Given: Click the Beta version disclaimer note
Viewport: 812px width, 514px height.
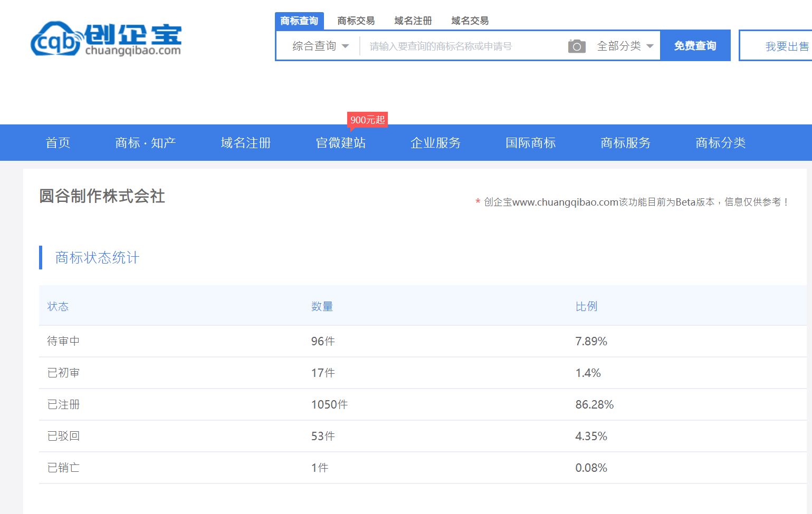Looking at the screenshot, I should click(632, 202).
